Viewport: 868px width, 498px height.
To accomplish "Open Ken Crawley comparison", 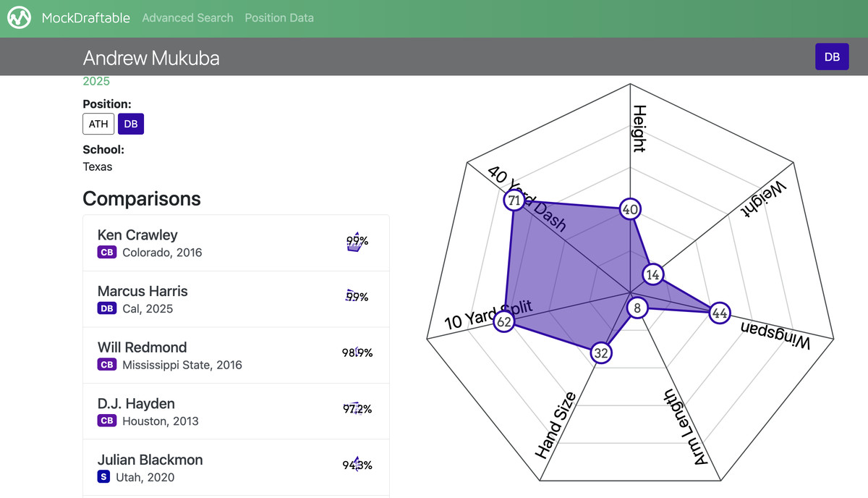I will click(x=137, y=235).
